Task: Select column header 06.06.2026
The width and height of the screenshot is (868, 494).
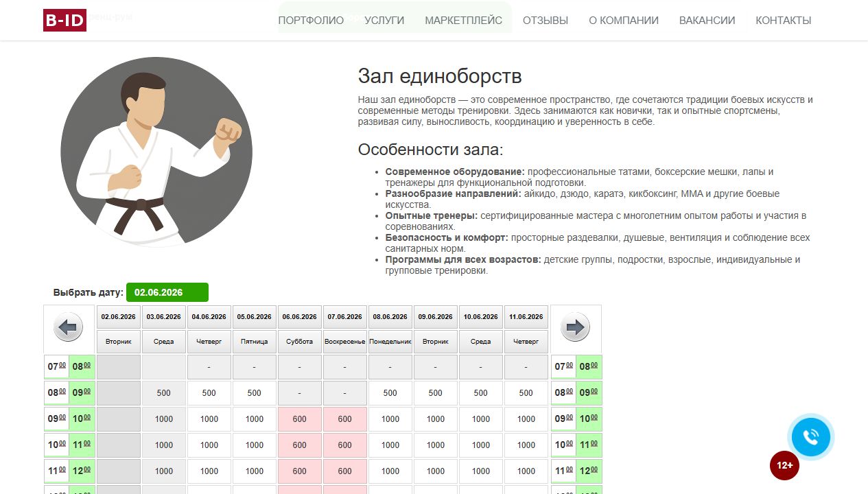Action: click(300, 317)
